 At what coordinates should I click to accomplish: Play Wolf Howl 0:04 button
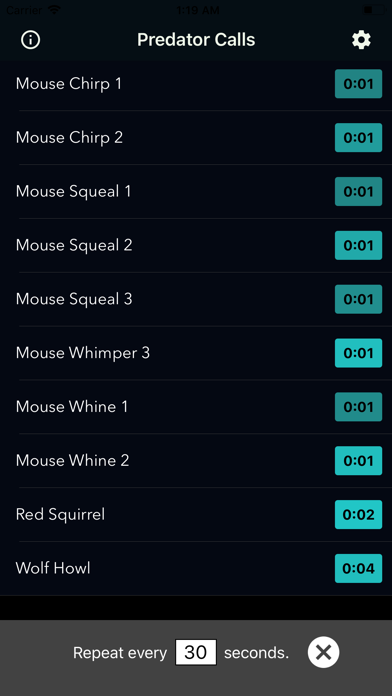point(358,568)
